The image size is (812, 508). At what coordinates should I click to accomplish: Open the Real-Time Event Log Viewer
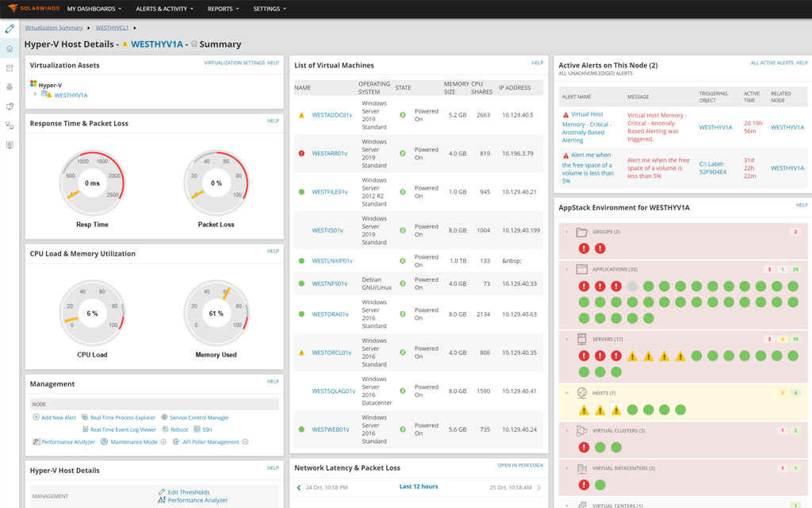[124, 429]
